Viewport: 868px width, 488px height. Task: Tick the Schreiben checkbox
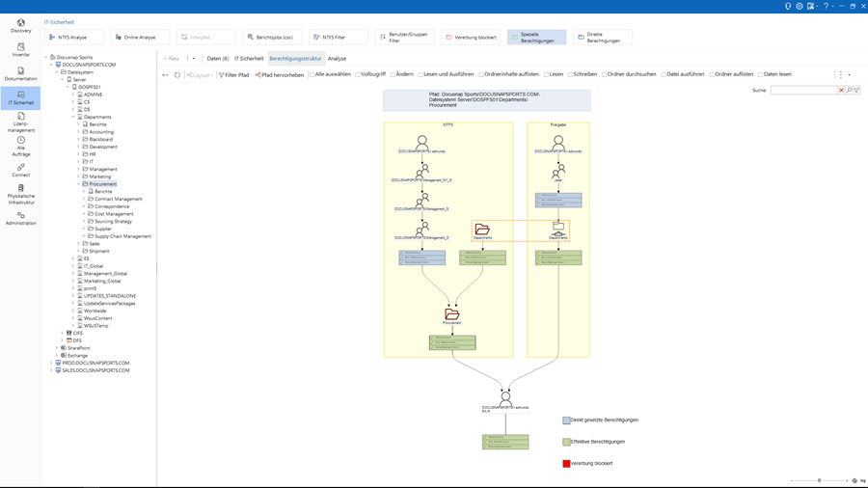coord(570,74)
